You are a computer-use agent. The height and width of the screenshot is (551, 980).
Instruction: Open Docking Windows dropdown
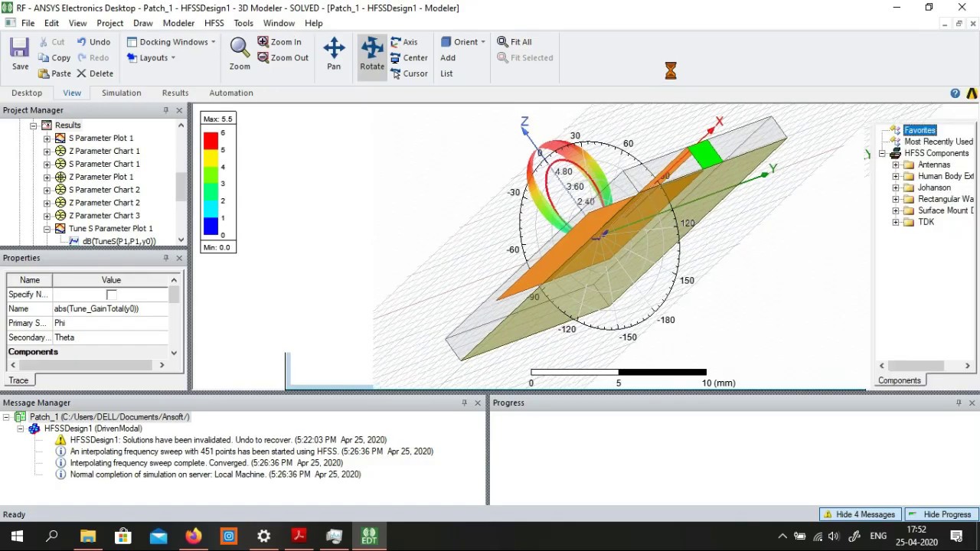point(171,42)
